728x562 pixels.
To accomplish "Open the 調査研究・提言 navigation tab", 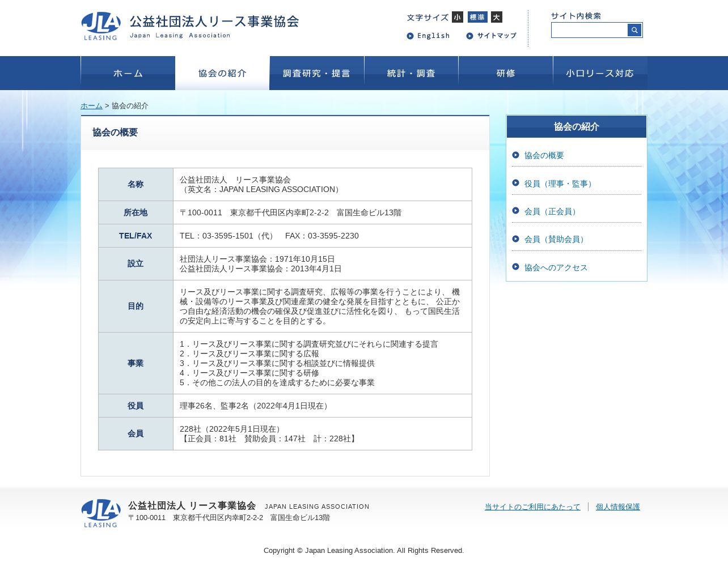I will [x=317, y=73].
